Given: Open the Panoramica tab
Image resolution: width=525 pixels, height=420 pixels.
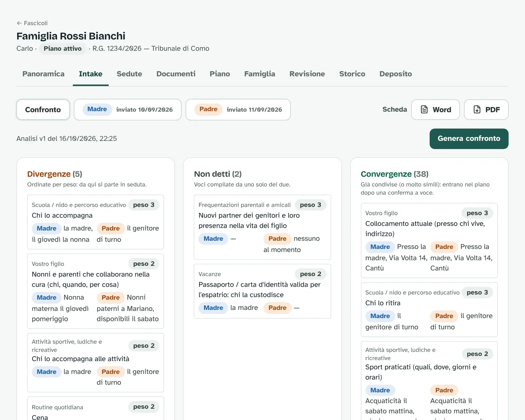Looking at the screenshot, I should tap(43, 74).
